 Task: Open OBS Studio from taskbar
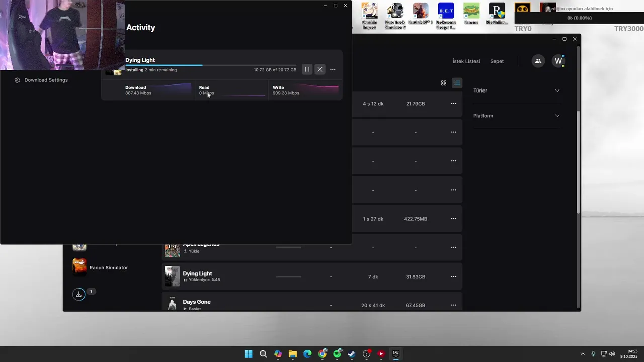click(x=367, y=354)
